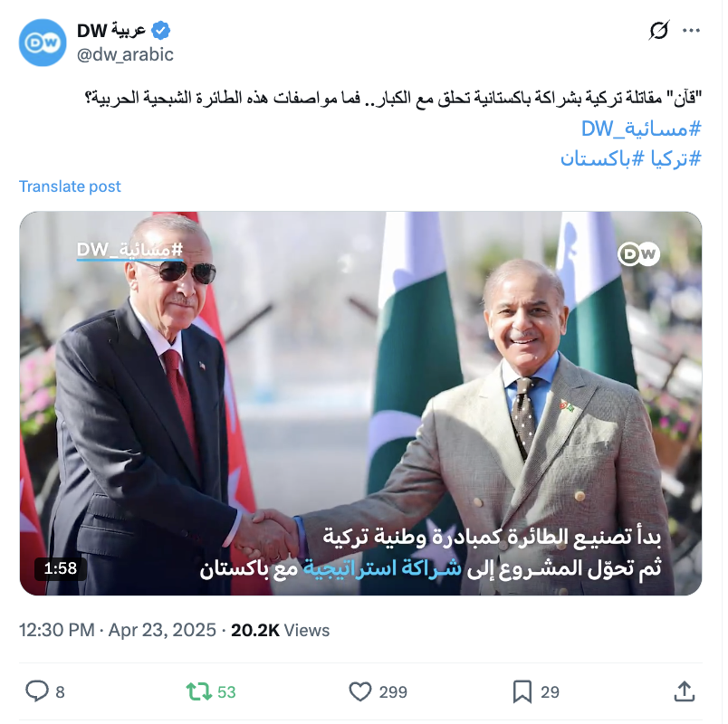Click the reply speech bubble icon

tap(37, 691)
